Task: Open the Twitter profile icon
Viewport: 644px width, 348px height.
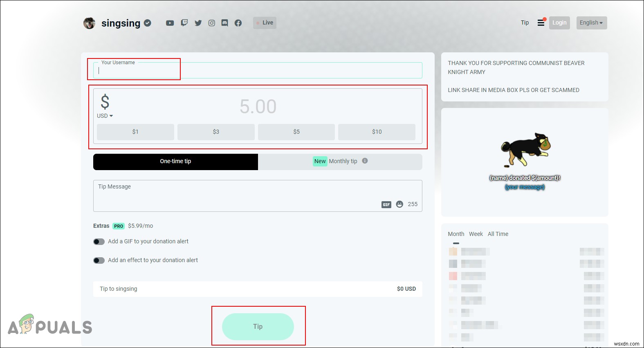Action: pyautogui.click(x=198, y=23)
